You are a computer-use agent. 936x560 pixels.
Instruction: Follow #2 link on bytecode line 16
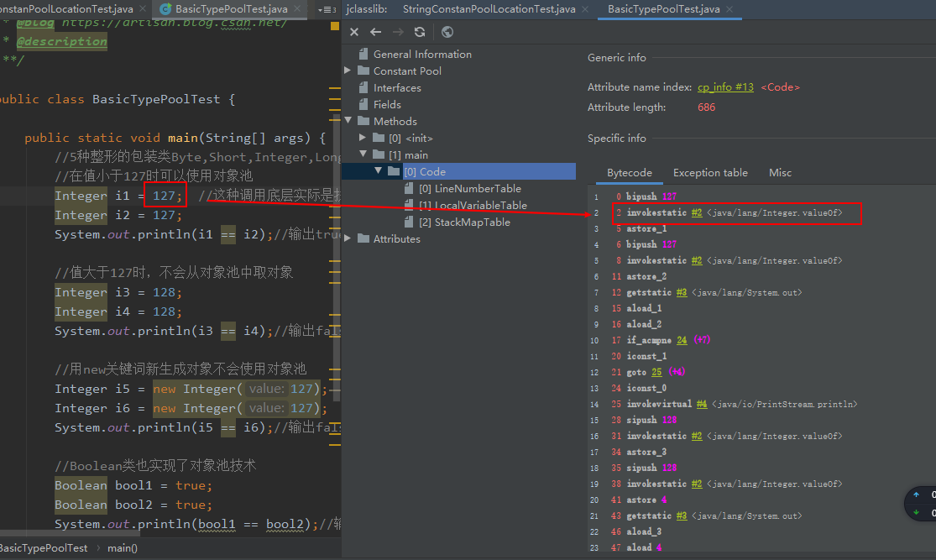pyautogui.click(x=697, y=436)
